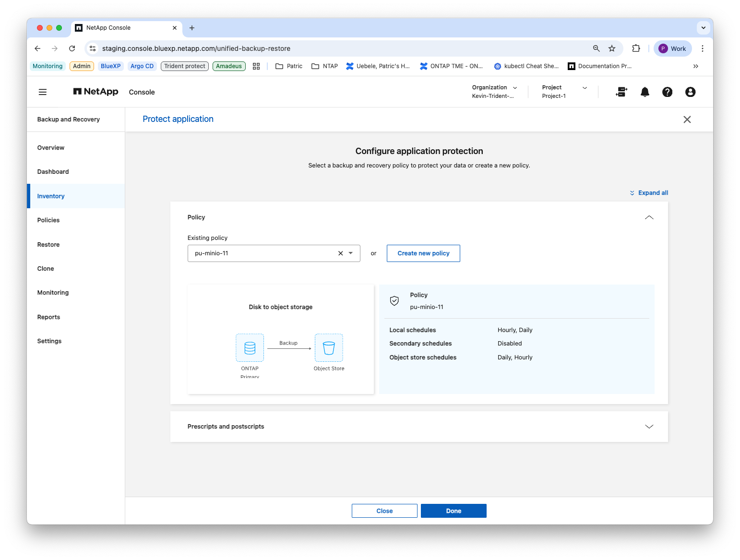Open the browser extensions puzzle icon
Image resolution: width=740 pixels, height=560 pixels.
636,48
